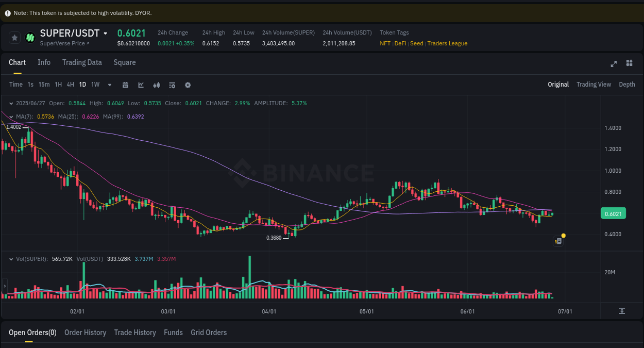644x348 pixels.
Task: Collapse the OHLC info row with its chevron
Action: 11,103
